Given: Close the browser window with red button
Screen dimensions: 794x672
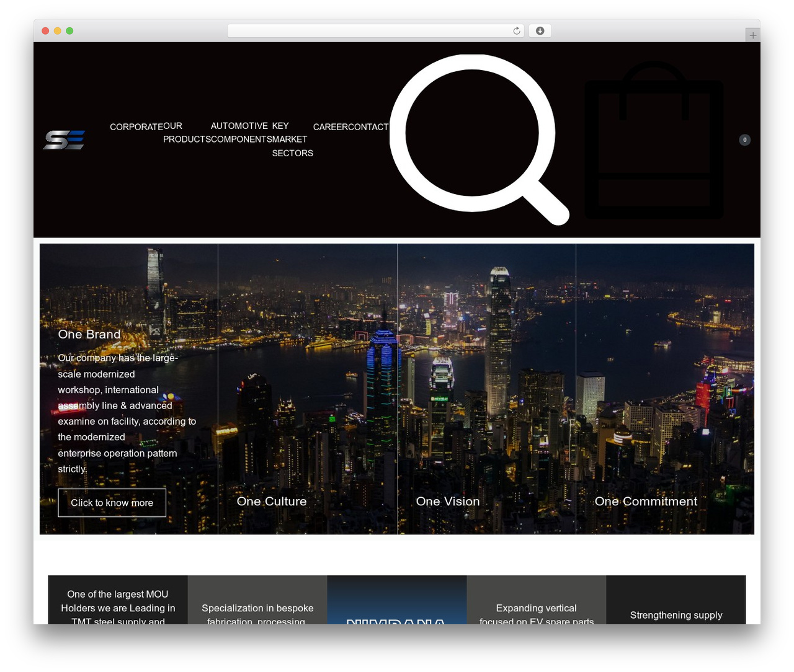Looking at the screenshot, I should (x=45, y=31).
